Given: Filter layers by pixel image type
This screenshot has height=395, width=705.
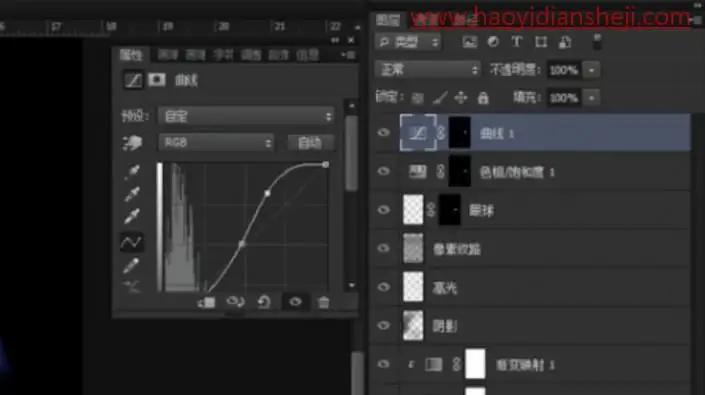Looking at the screenshot, I should [469, 42].
